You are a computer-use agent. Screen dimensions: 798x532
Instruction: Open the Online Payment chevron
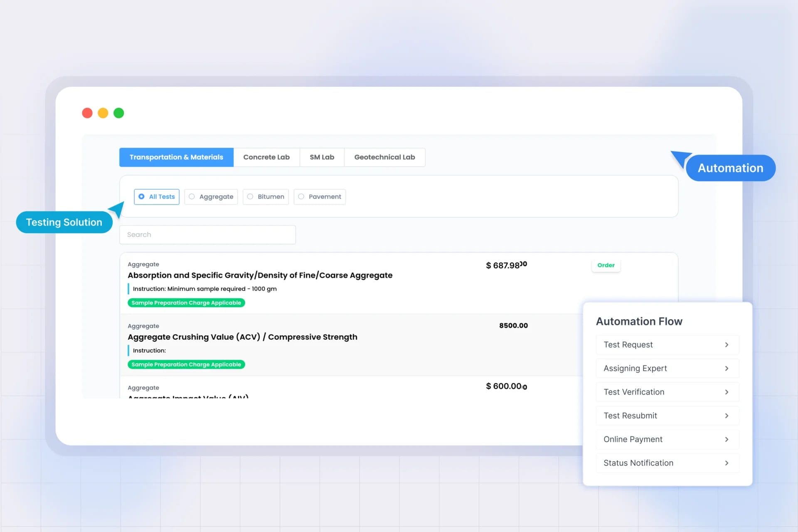727,439
